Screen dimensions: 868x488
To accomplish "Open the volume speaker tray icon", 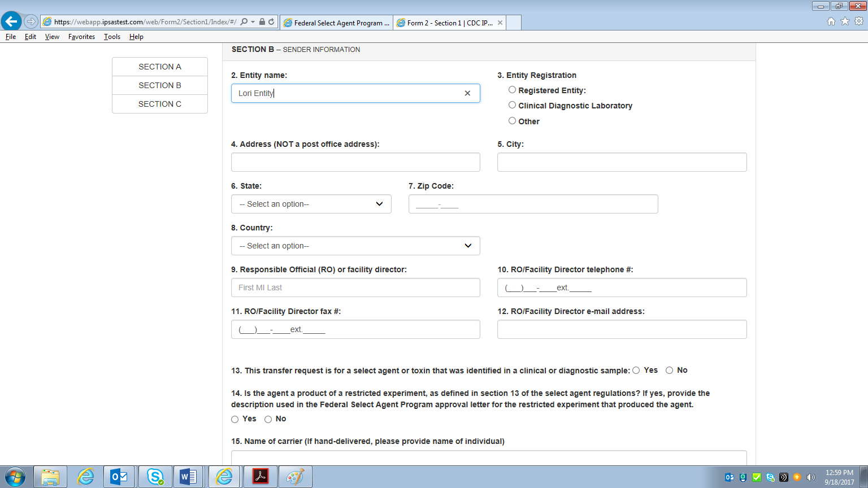I will [x=811, y=477].
